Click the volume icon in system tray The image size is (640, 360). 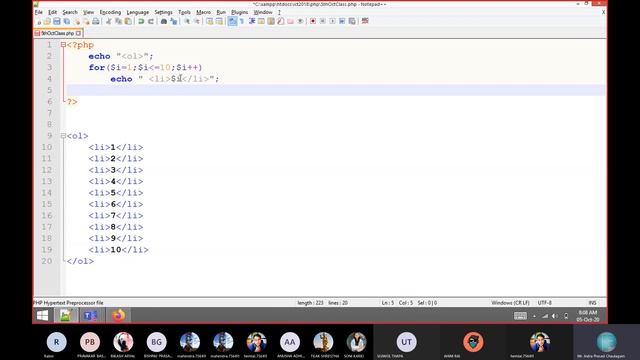[555, 316]
